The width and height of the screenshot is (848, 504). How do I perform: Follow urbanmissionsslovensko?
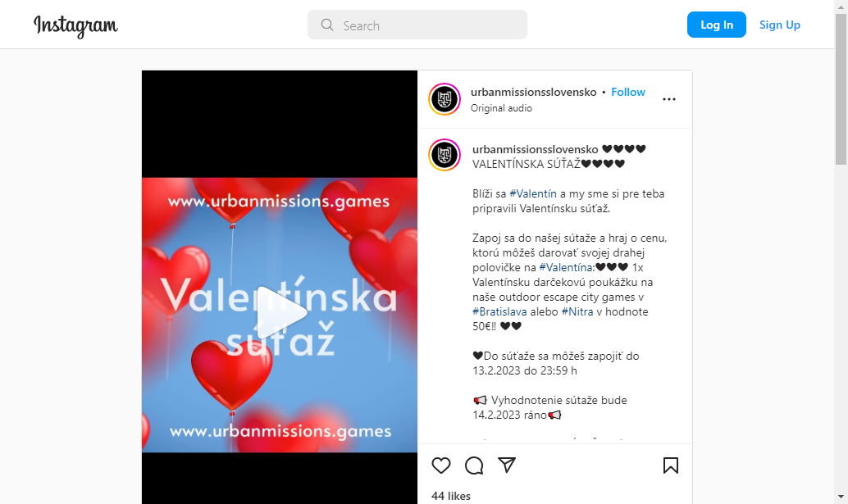tap(628, 93)
